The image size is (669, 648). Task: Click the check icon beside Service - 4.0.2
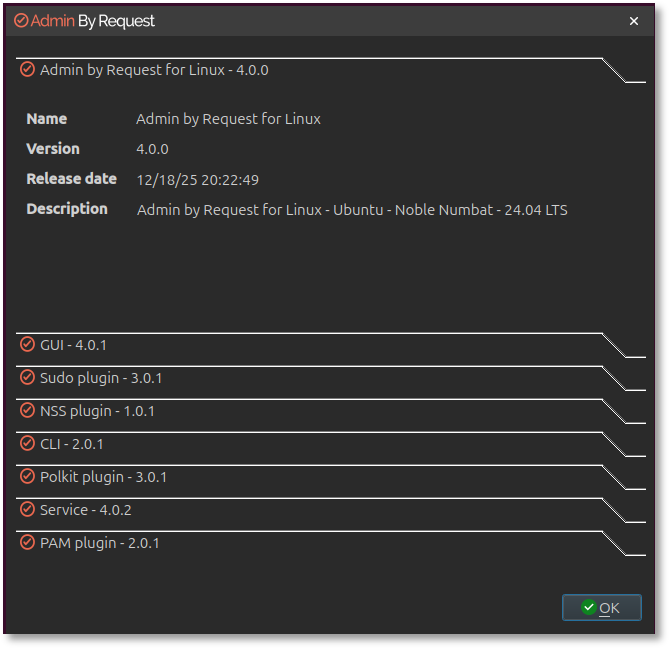click(27, 510)
